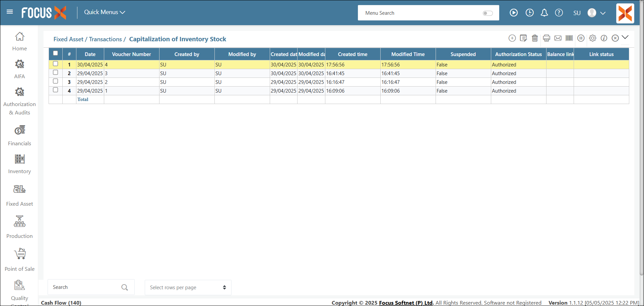
Task: Open the gear settings icon in toolbar
Action: point(592,38)
